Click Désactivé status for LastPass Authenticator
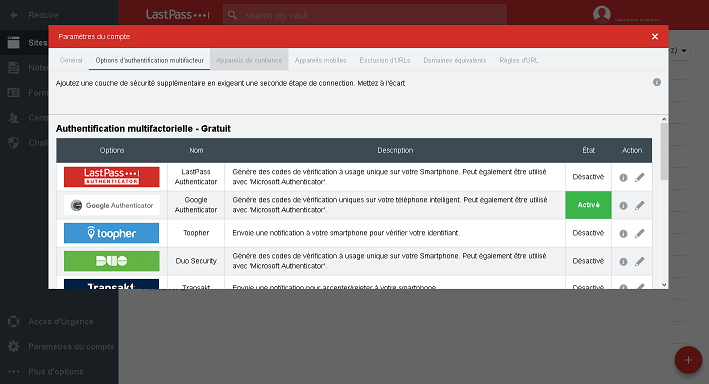 [x=588, y=177]
